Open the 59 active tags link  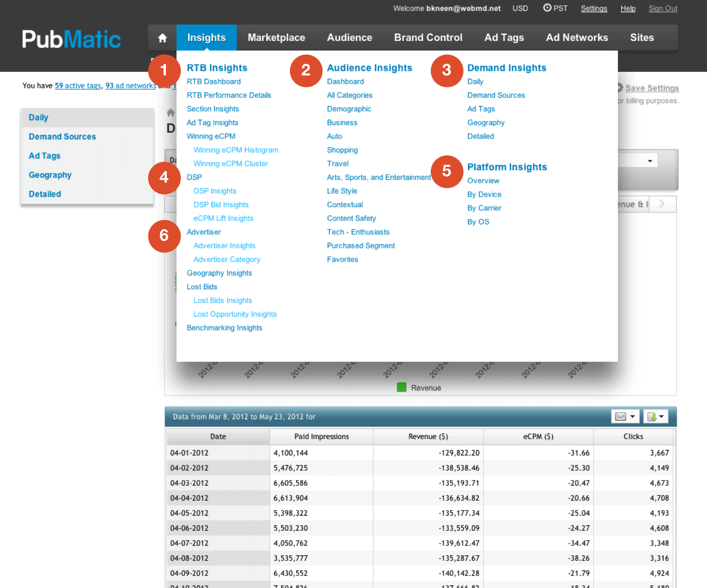[78, 85]
